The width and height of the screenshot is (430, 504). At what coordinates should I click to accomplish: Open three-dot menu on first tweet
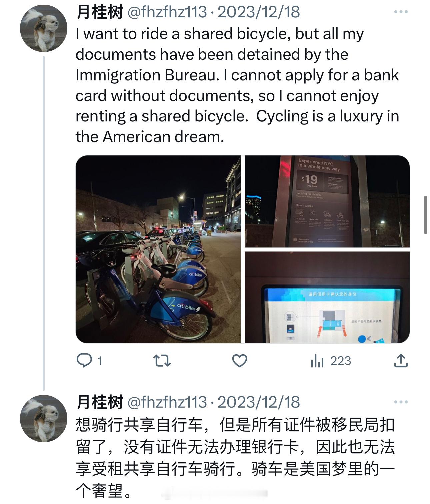coord(401,12)
